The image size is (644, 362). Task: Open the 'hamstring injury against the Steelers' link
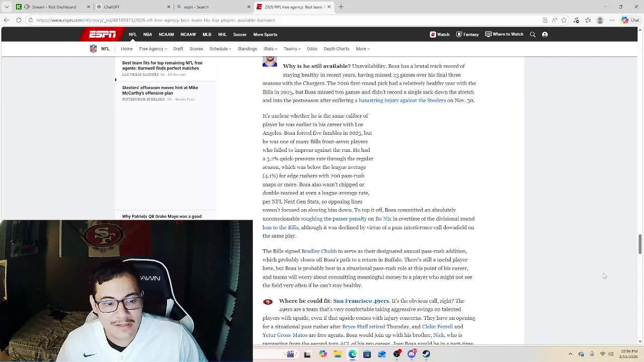click(x=403, y=101)
